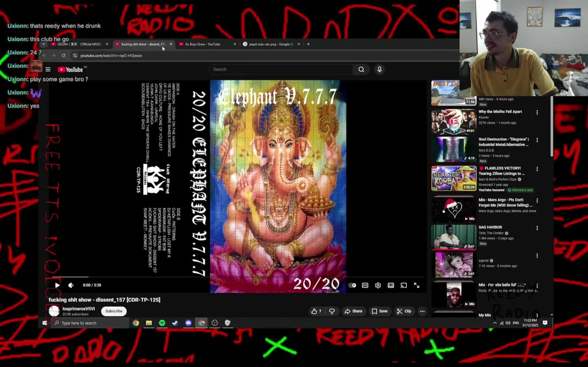This screenshot has width=588, height=367.
Task: Open File Explorer from the taskbar
Action: click(x=149, y=323)
